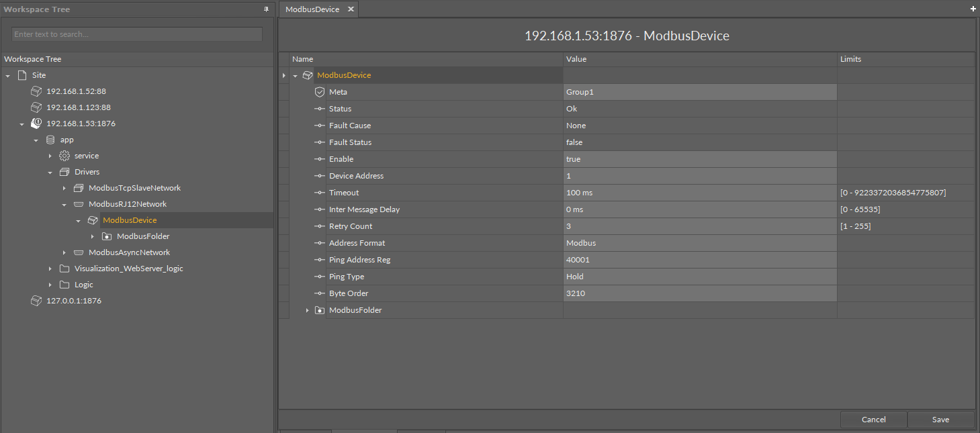The image size is (980, 433).
Task: Expand ModbusFolder row in property grid
Action: [x=308, y=310]
